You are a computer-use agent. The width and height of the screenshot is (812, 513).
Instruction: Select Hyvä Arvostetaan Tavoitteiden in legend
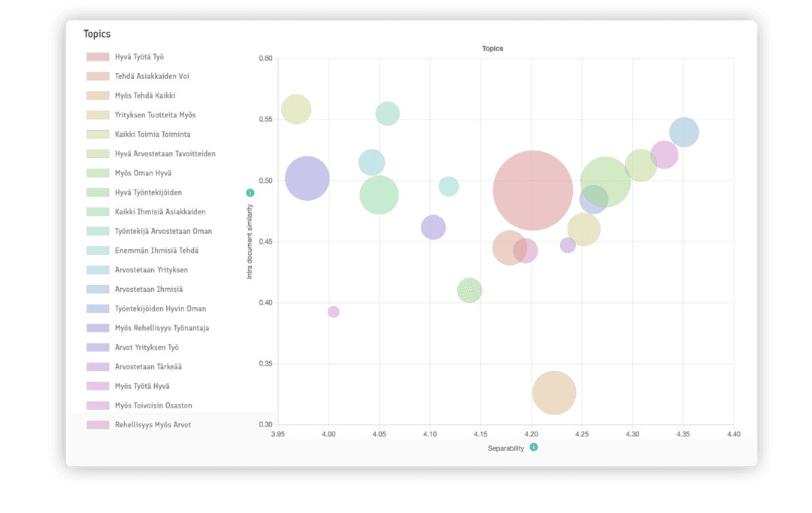pos(165,153)
